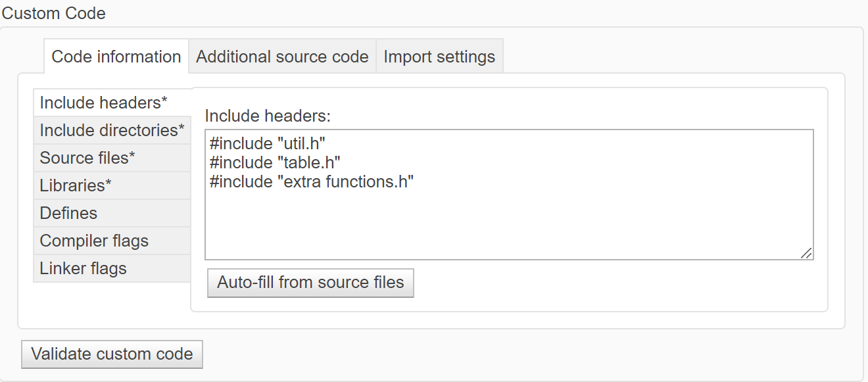Switch to the Linker flags section

(83, 268)
